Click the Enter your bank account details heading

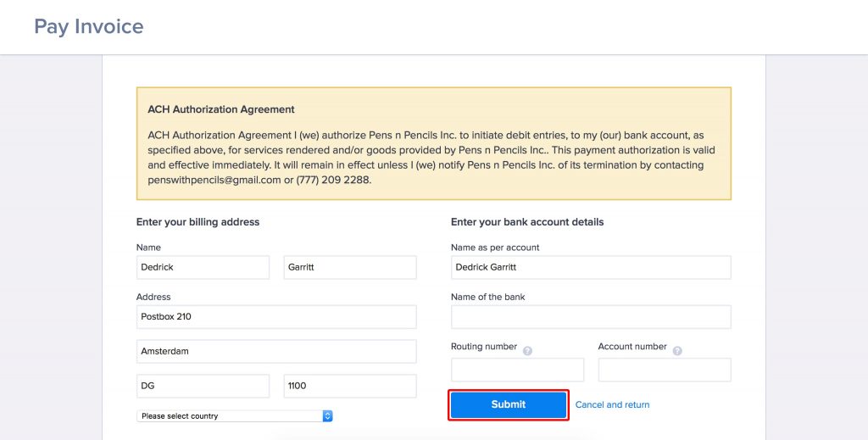point(527,222)
